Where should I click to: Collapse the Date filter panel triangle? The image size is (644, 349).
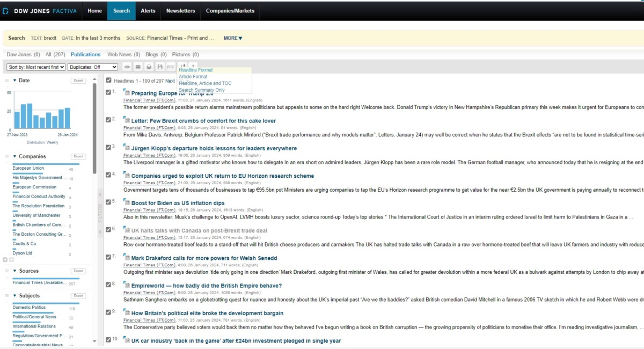point(14,81)
